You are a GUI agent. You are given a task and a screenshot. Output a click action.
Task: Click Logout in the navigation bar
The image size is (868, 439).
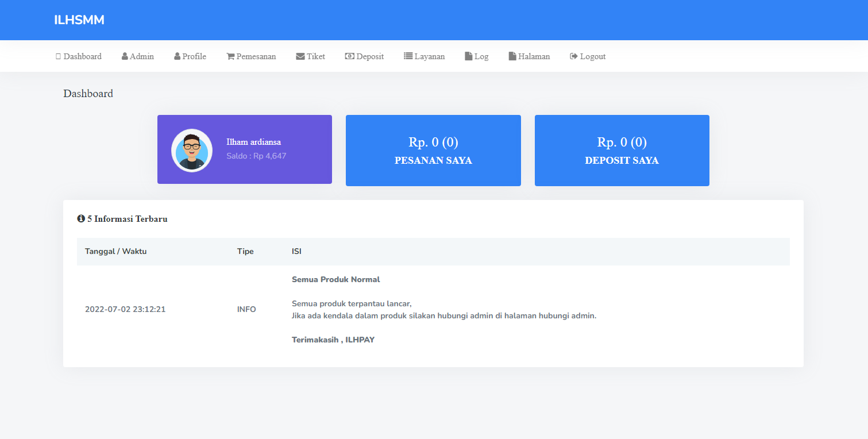[x=588, y=56]
